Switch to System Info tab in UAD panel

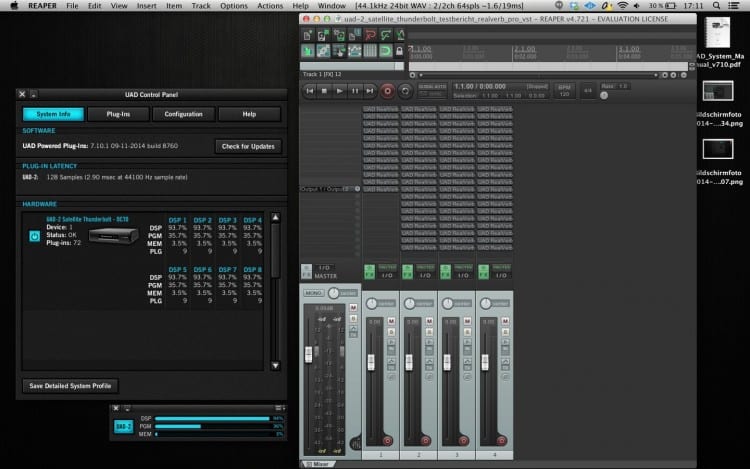click(x=53, y=114)
